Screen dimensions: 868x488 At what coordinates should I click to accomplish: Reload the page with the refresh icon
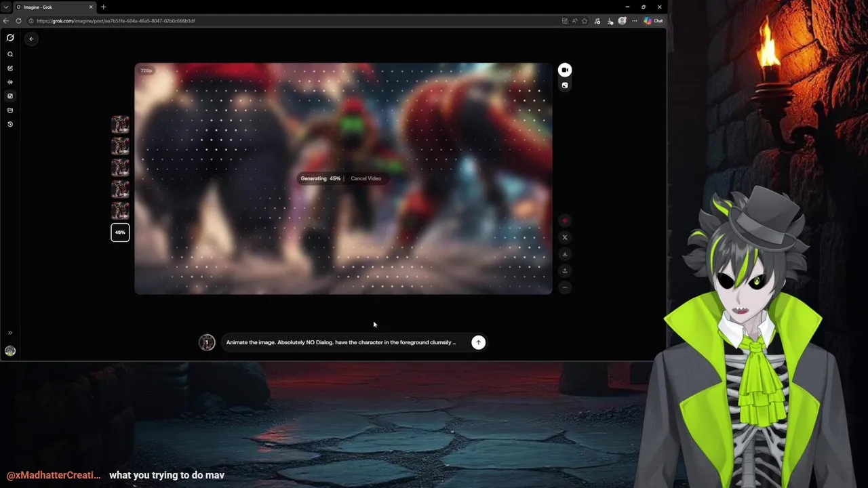(x=19, y=21)
